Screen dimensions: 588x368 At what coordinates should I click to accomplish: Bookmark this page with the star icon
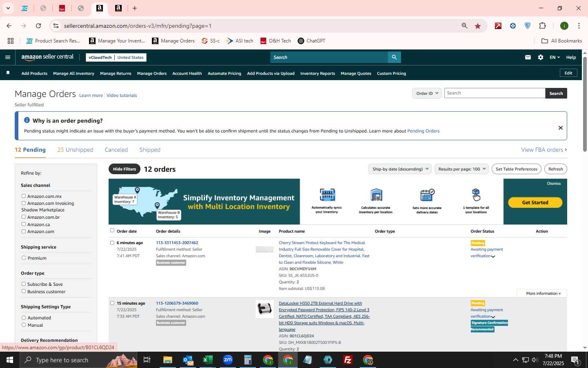point(478,26)
